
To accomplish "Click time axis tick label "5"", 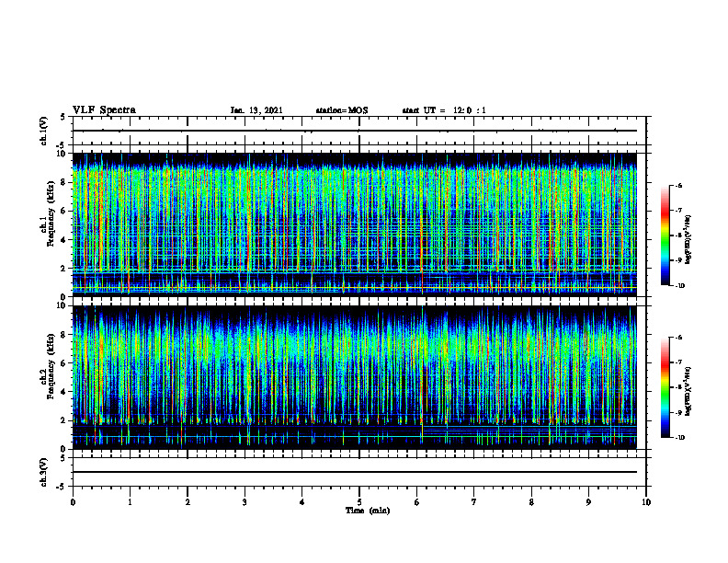I will 359,502.
